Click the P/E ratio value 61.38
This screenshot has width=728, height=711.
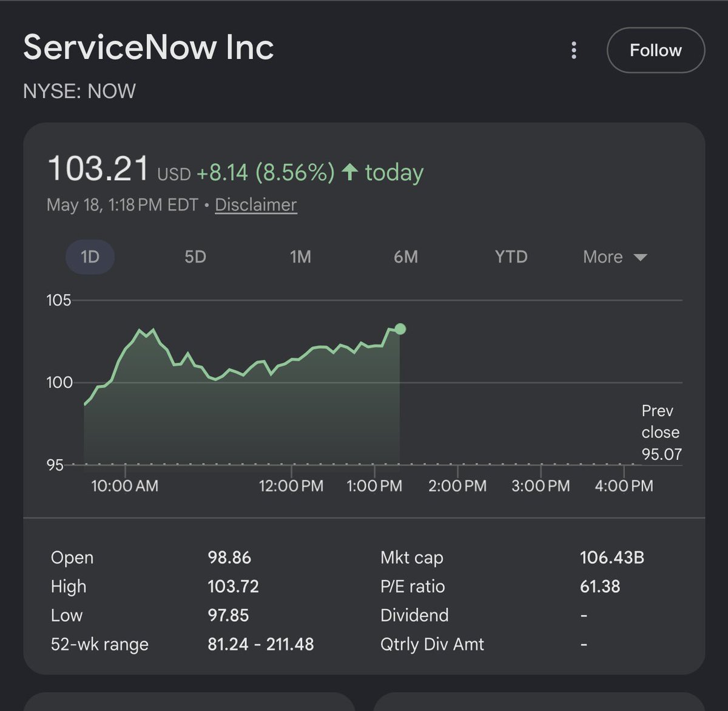pos(600,587)
